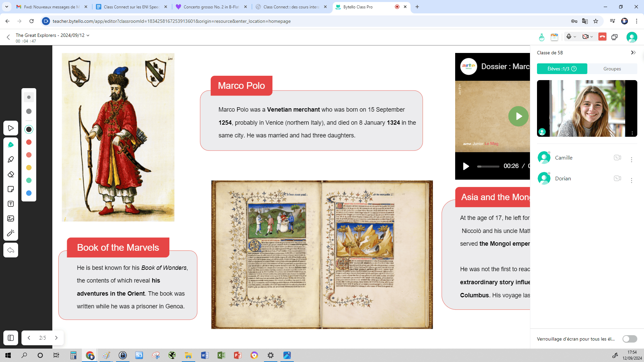Screen dimensions: 644x362
Task: Seek on the video progress bar
Action: [488, 167]
